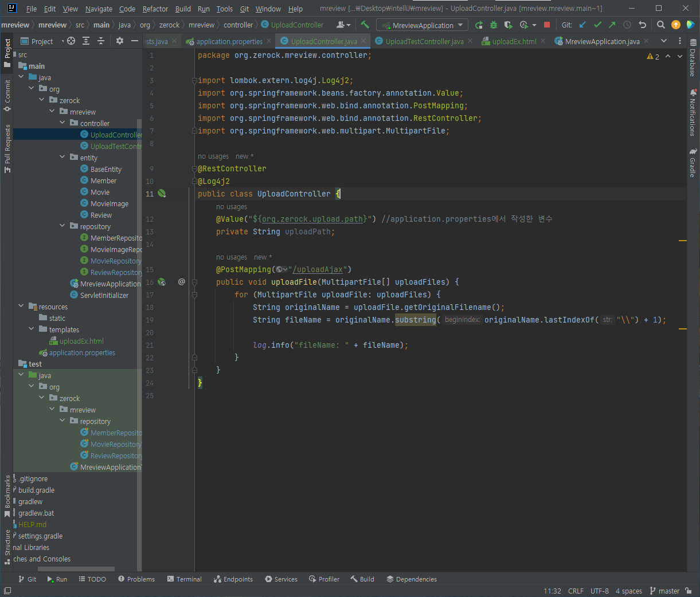Click the gutter icon on line 16

point(162,282)
